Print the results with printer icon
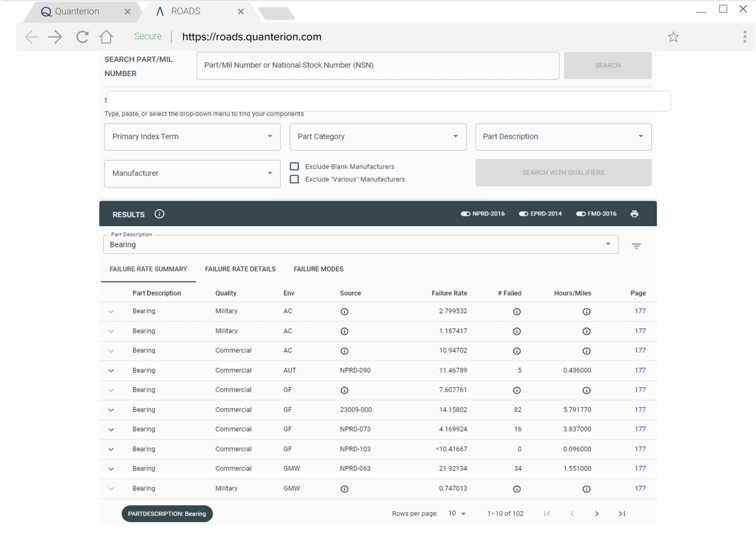 point(634,214)
